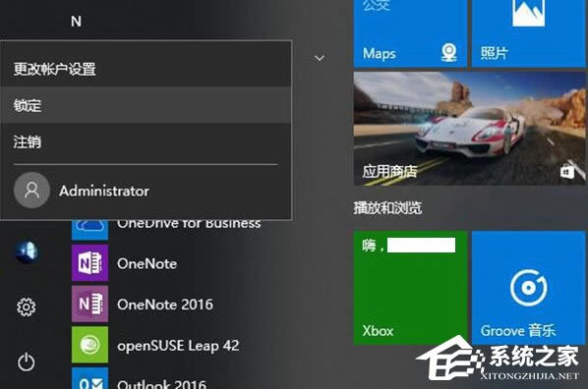Screen dimensions: 588x389
Task: Select openSUSE Leap 42 list text
Action: coord(178,346)
